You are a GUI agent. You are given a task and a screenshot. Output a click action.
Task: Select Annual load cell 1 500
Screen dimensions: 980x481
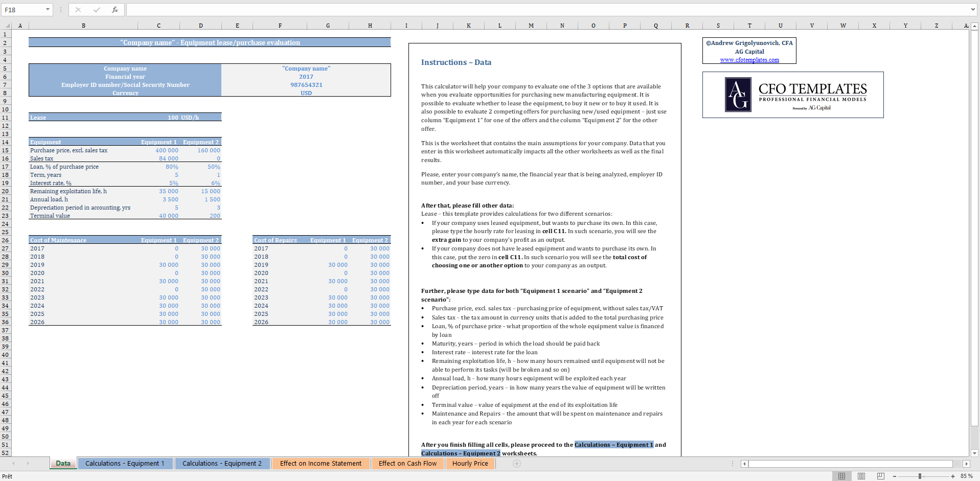tap(201, 199)
